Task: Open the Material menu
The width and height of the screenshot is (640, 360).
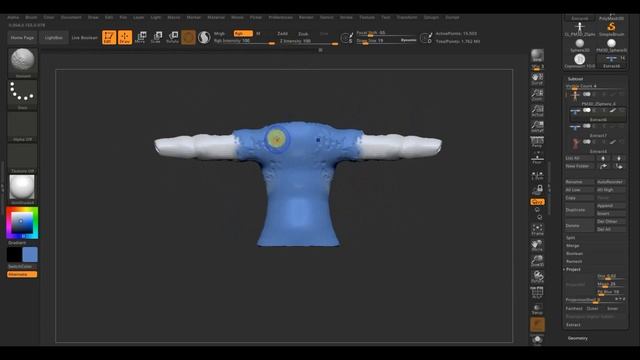Action: (x=216, y=18)
